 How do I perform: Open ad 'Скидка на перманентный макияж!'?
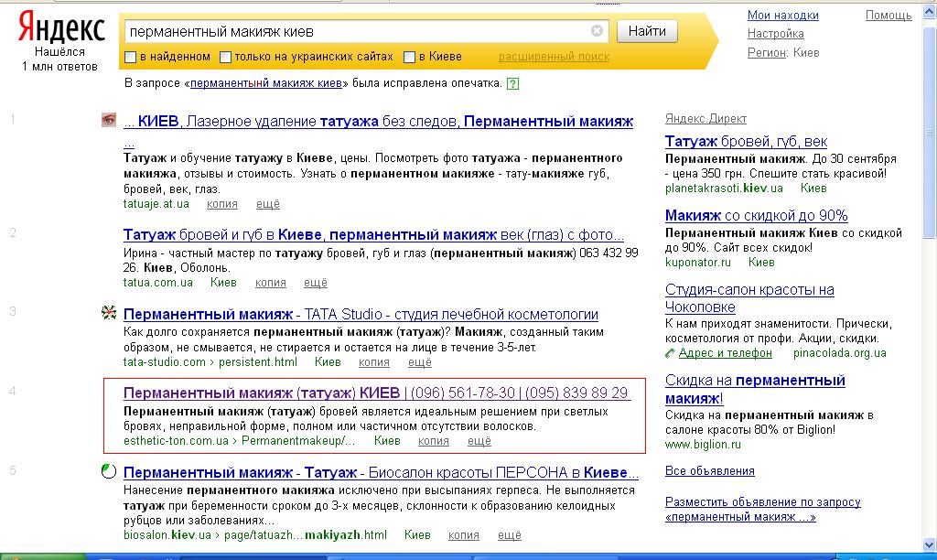[x=755, y=389]
